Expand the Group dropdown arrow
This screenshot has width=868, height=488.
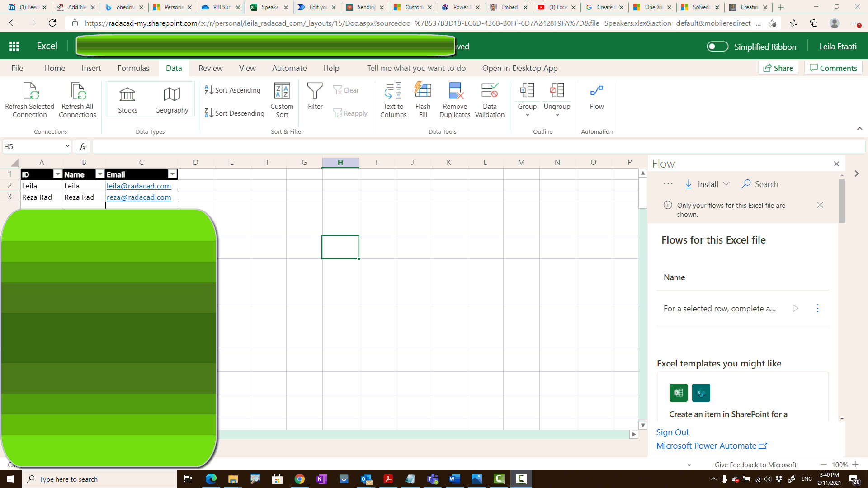527,115
